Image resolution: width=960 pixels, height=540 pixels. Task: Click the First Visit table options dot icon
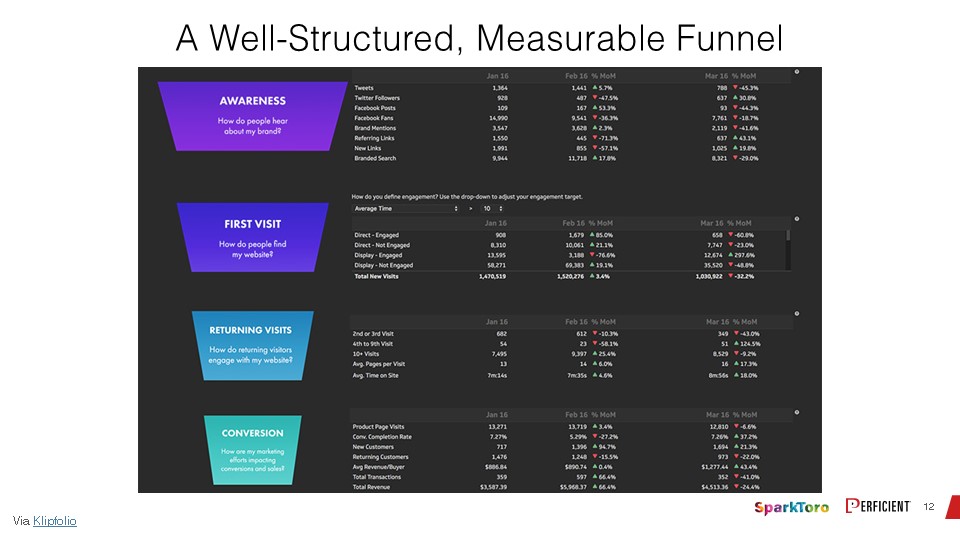pos(797,219)
